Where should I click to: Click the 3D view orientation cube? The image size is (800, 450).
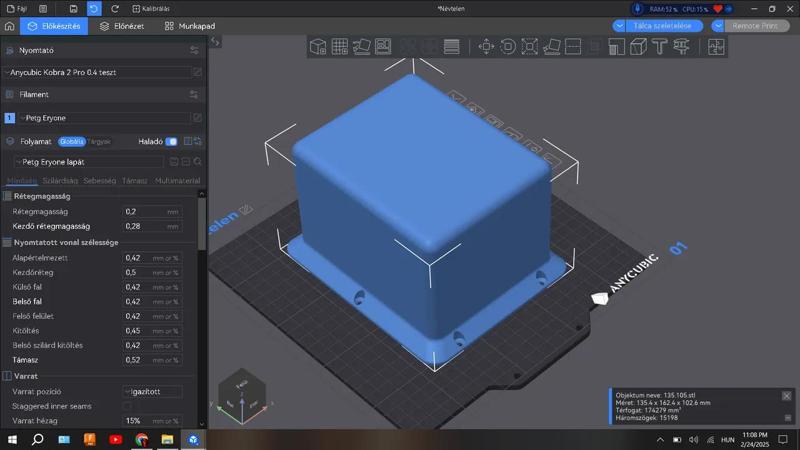coord(242,396)
